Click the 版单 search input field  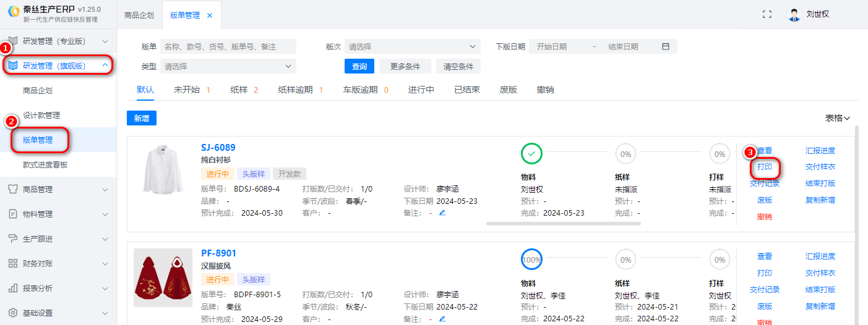(228, 46)
